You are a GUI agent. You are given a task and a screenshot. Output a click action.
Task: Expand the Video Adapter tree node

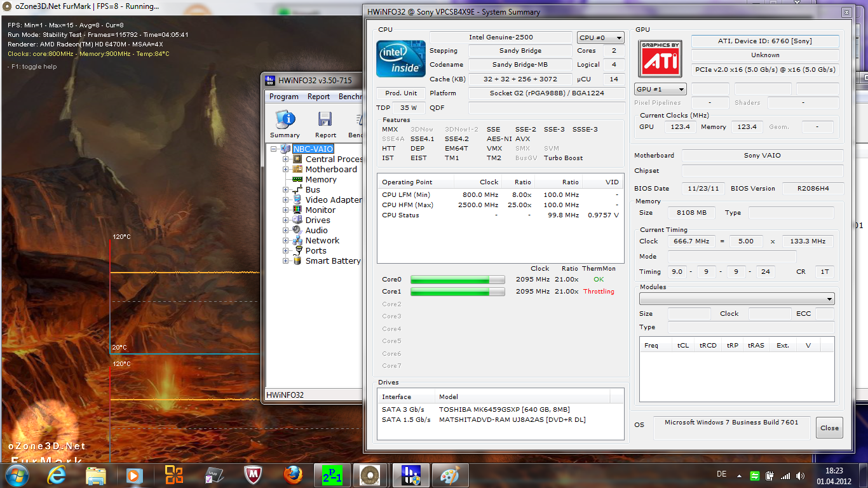pyautogui.click(x=286, y=200)
